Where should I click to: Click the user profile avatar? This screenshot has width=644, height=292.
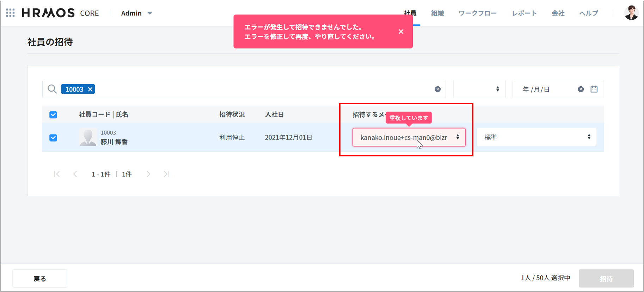(x=631, y=13)
